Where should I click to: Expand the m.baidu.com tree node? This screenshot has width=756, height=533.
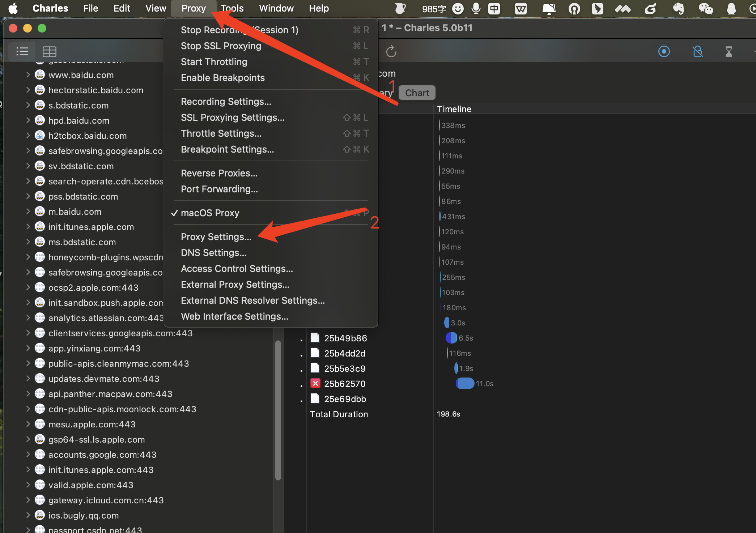click(x=28, y=212)
